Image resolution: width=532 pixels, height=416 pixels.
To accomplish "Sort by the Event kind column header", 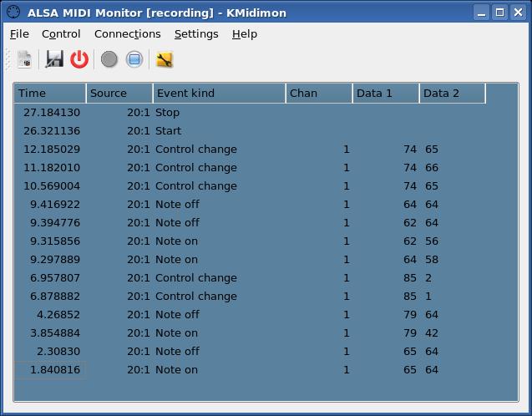I will (219, 93).
